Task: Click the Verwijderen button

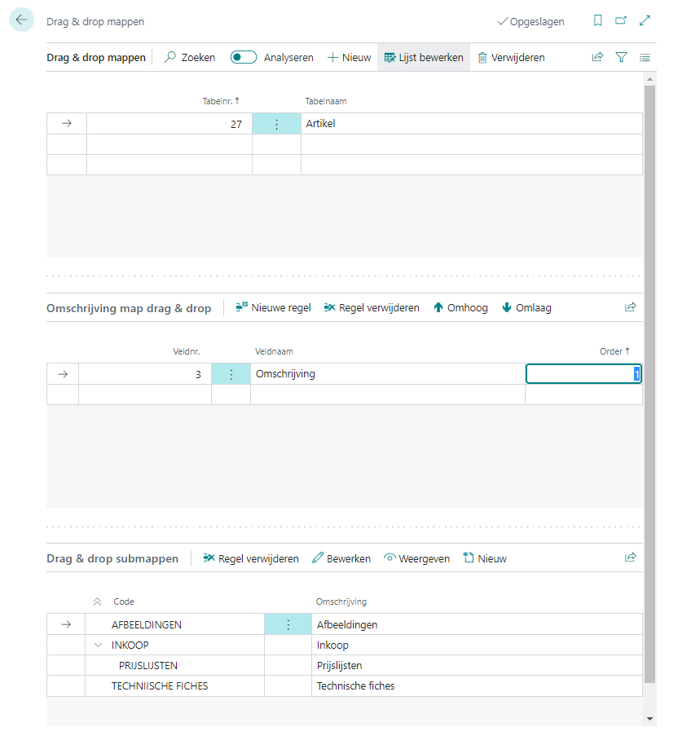Action: [x=511, y=57]
